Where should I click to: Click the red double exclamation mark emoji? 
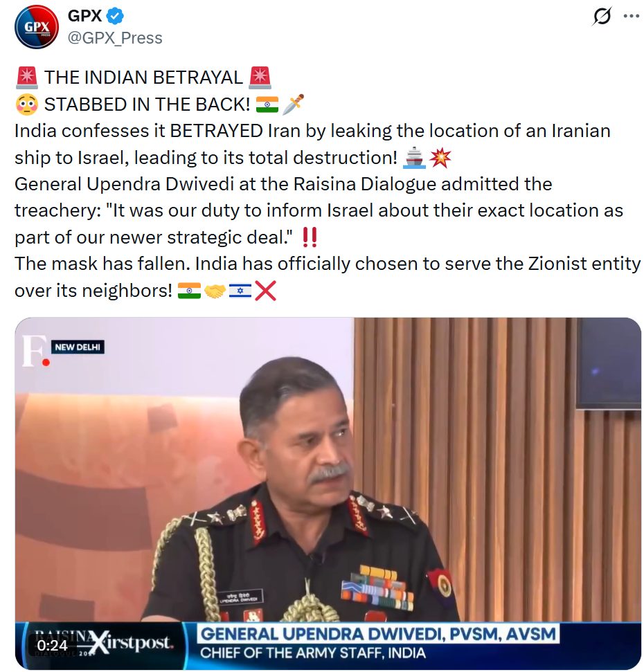(310, 237)
